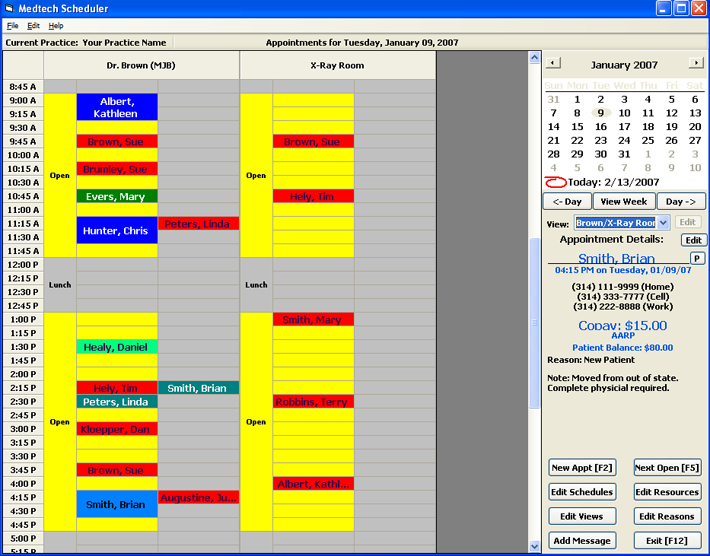Click Edit button for Appointment Details
This screenshot has height=556, width=710.
tap(693, 240)
